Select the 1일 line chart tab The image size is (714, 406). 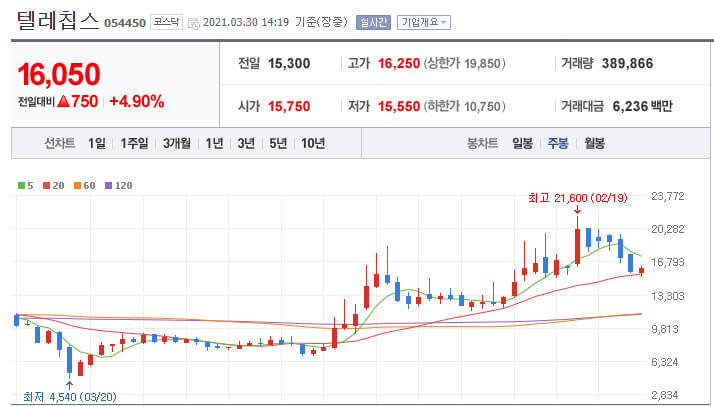point(97,144)
